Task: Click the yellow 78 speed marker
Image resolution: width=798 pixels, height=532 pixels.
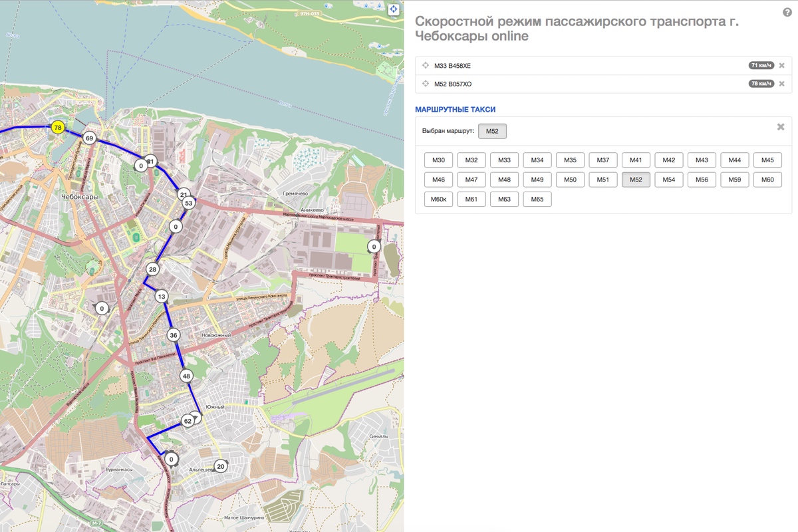Action: click(x=58, y=128)
